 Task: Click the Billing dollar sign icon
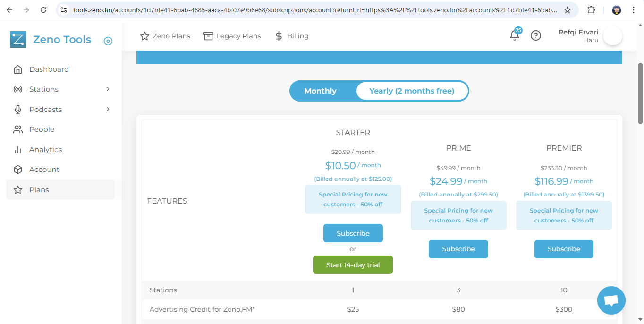coord(279,36)
